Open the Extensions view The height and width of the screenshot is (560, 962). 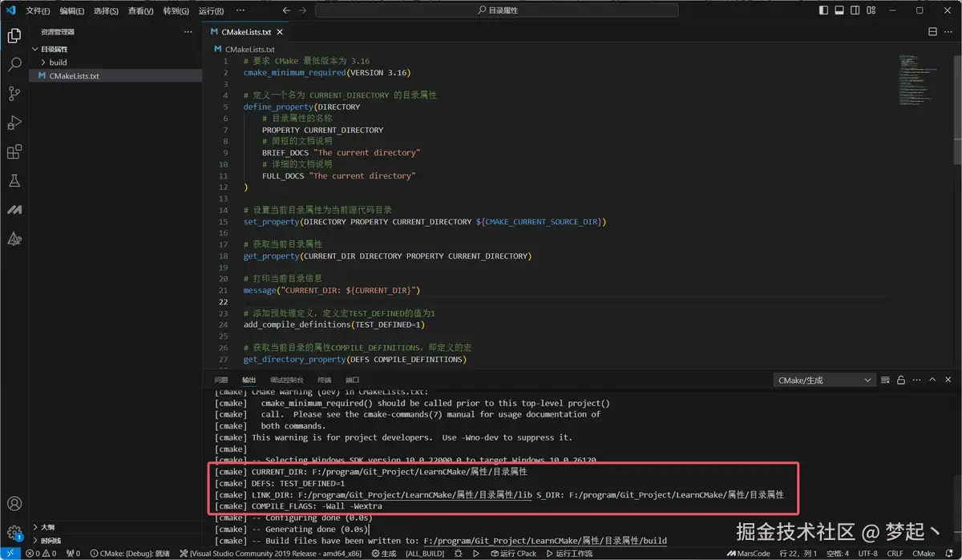(x=14, y=151)
